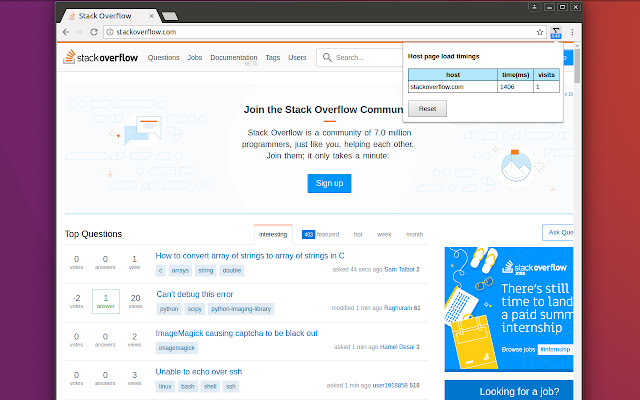Click the Chrome user profile icon in title bar
Image resolution: width=640 pixels, height=400 pixels.
[534, 7]
